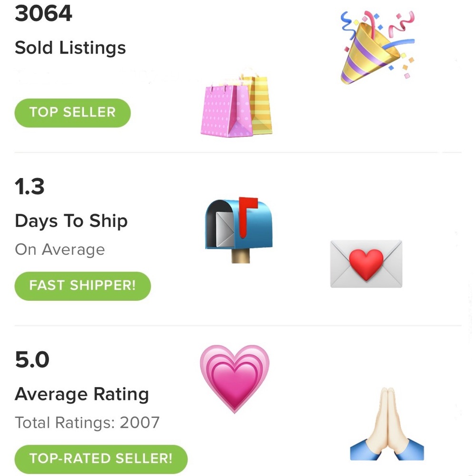476x476 pixels.
Task: Tap the TOP-RATED SELLER! badge
Action: [x=101, y=459]
